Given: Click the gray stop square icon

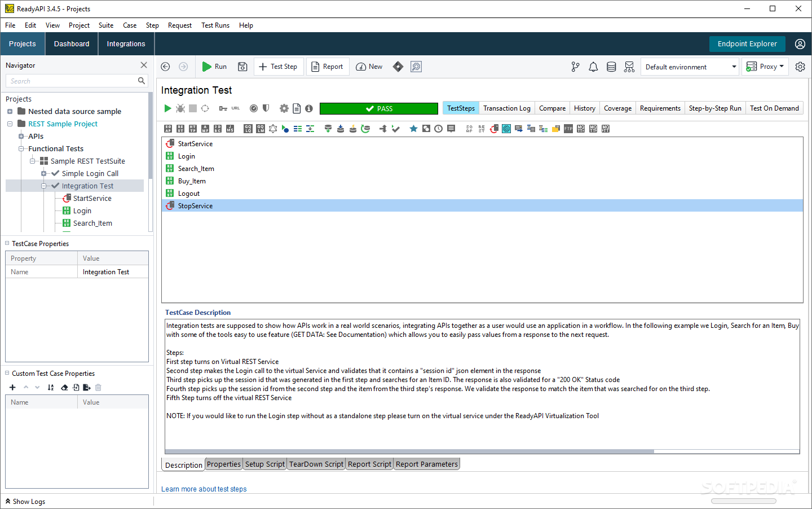Looking at the screenshot, I should point(193,108).
